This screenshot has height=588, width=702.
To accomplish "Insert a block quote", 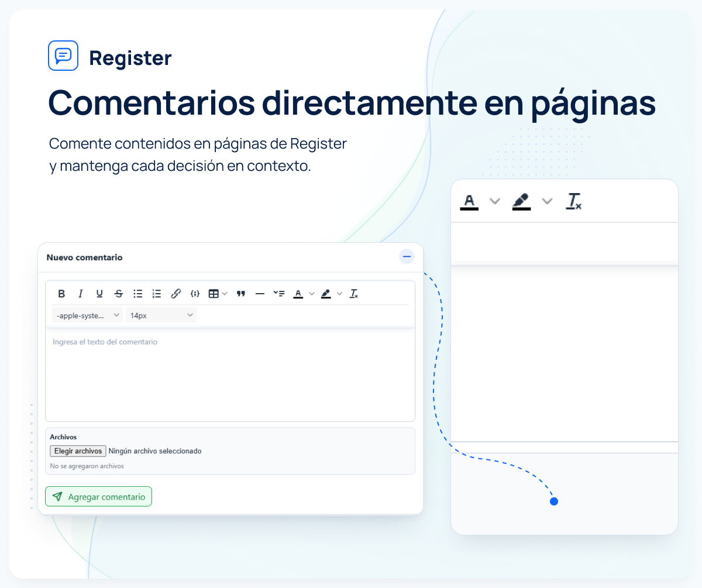I will click(240, 294).
